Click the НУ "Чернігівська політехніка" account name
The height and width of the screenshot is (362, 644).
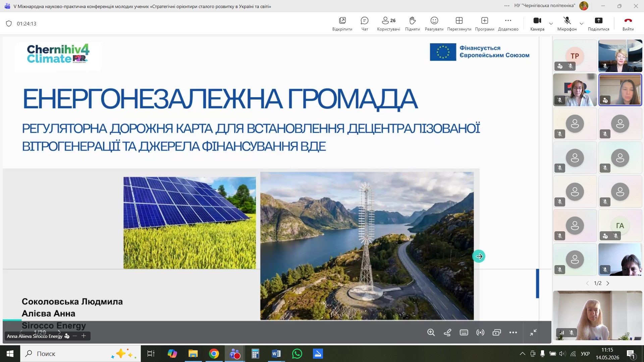point(545,6)
